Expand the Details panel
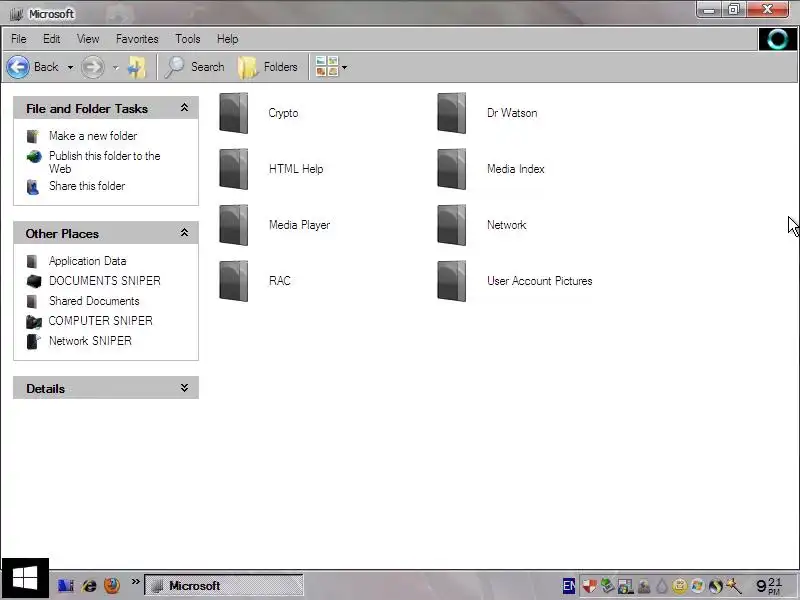The height and width of the screenshot is (600, 800). [184, 388]
